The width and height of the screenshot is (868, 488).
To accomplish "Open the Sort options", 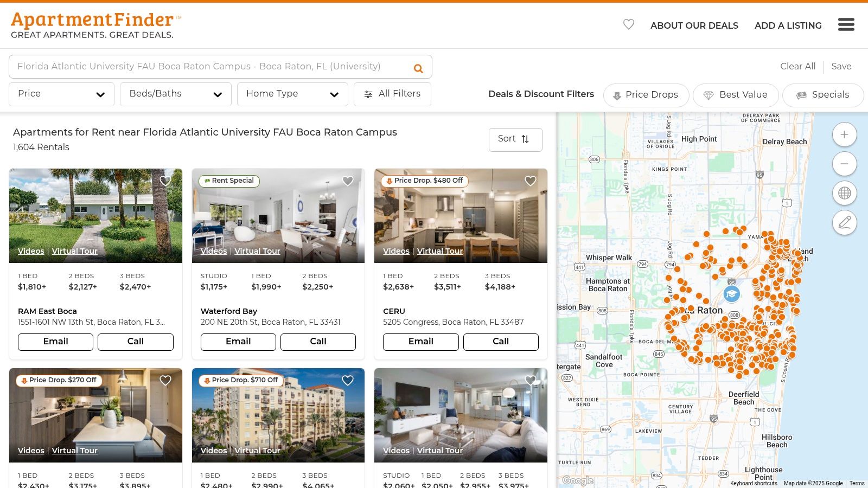I will [x=515, y=139].
